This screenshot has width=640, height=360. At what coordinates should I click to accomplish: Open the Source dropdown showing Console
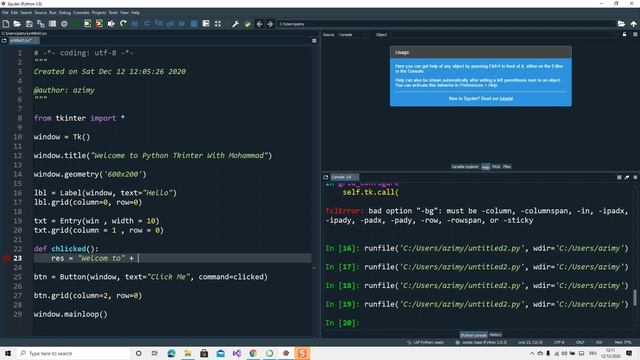click(353, 35)
